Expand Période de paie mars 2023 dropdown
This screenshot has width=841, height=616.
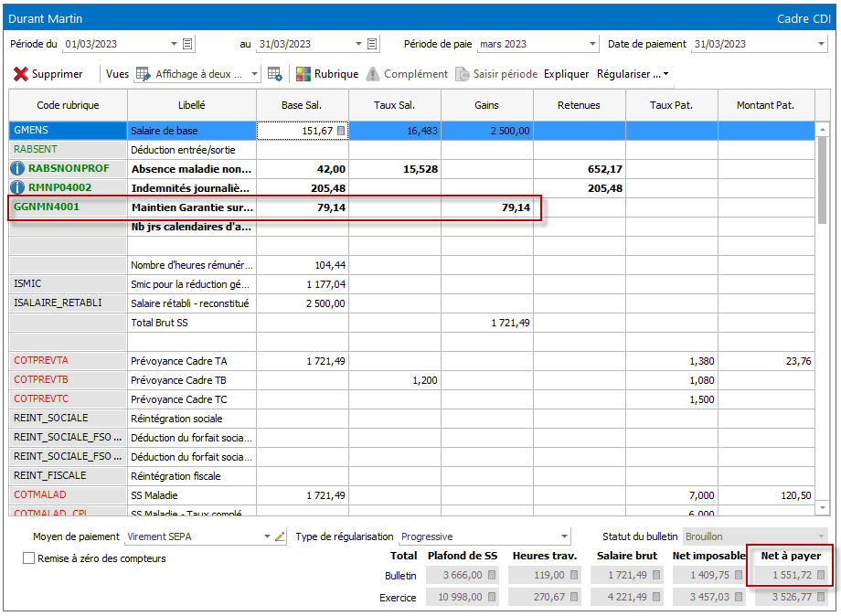tap(592, 44)
